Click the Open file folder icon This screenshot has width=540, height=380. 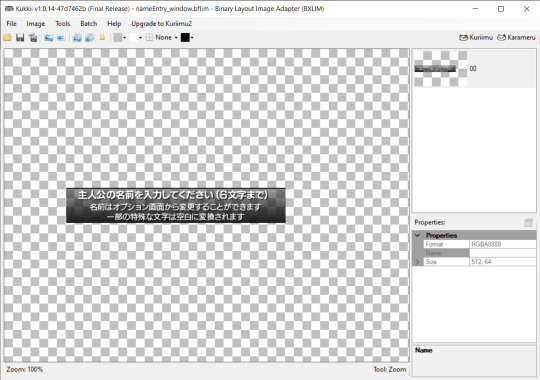8,38
